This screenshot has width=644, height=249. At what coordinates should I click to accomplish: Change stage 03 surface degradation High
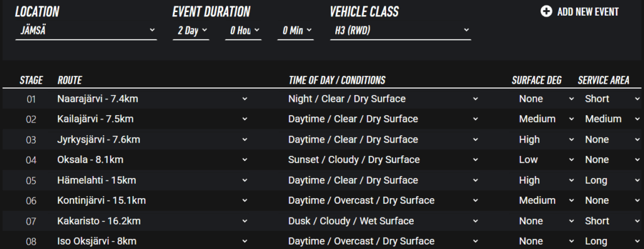[547, 140]
